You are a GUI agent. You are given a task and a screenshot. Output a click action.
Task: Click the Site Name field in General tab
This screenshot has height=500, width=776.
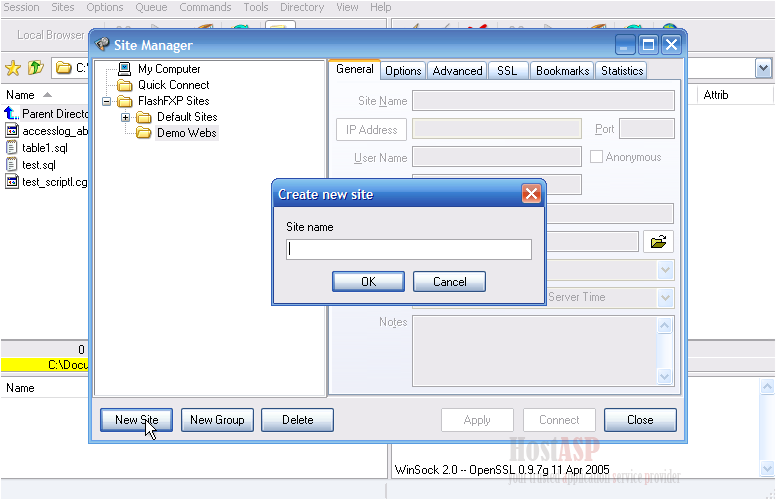click(x=543, y=101)
